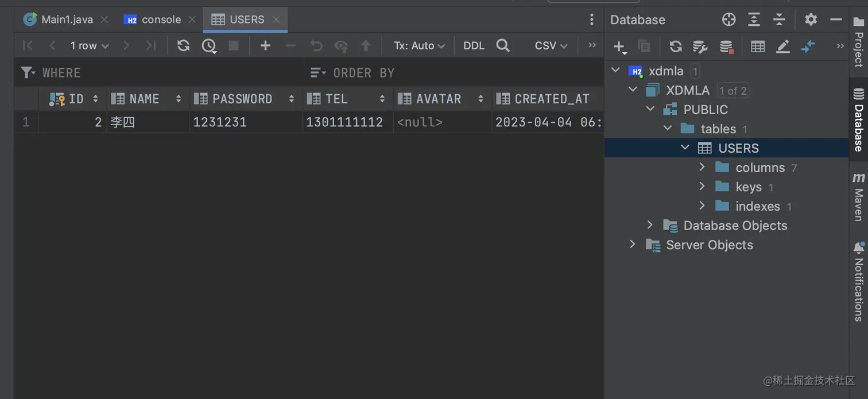Switch to the Main1.java tab
Screen dimensions: 868x399
[x=58, y=20]
